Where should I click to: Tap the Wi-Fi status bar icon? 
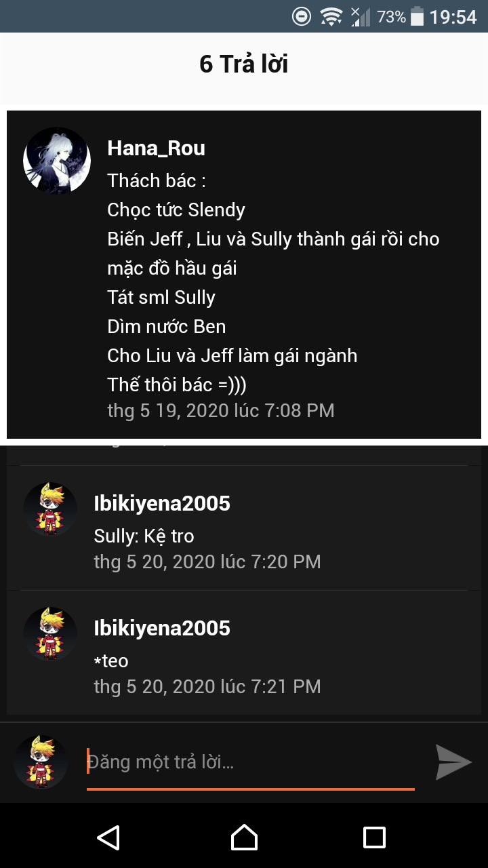tap(331, 16)
